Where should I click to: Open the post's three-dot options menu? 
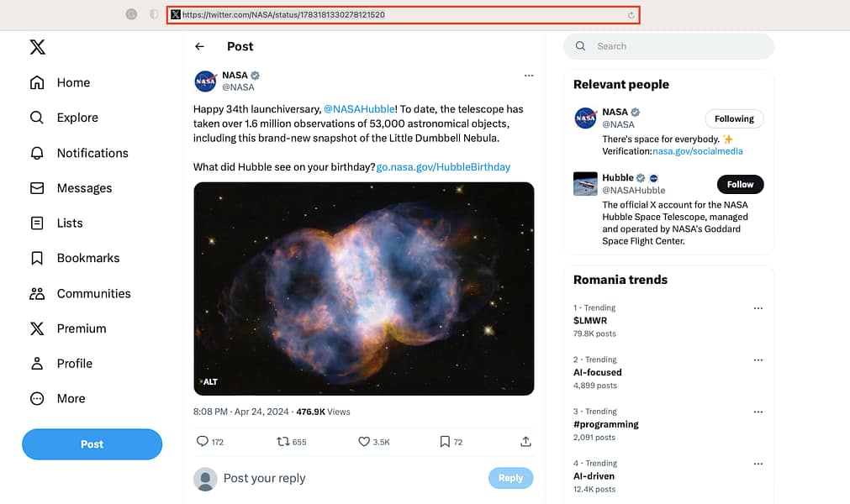[x=529, y=75]
